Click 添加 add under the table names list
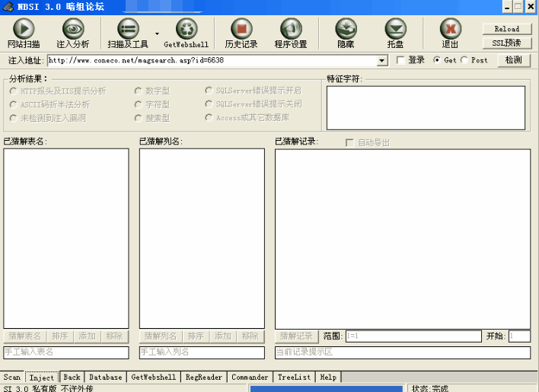This screenshot has height=392, width=539. (x=88, y=336)
